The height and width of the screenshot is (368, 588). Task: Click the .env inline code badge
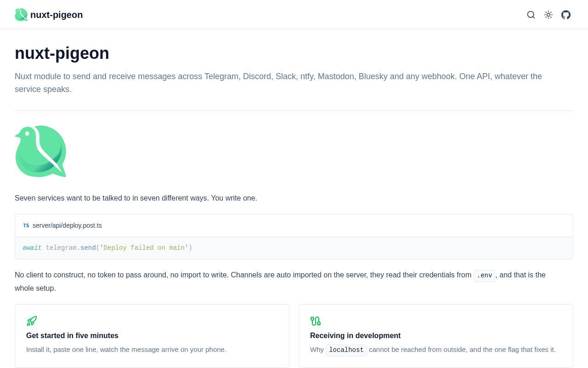(x=484, y=276)
